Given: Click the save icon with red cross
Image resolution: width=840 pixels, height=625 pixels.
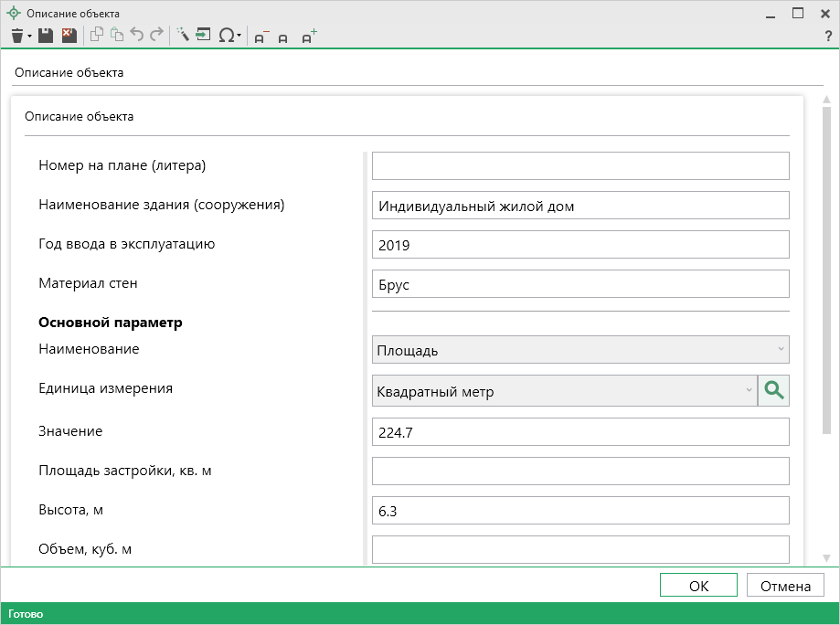Looking at the screenshot, I should [69, 36].
